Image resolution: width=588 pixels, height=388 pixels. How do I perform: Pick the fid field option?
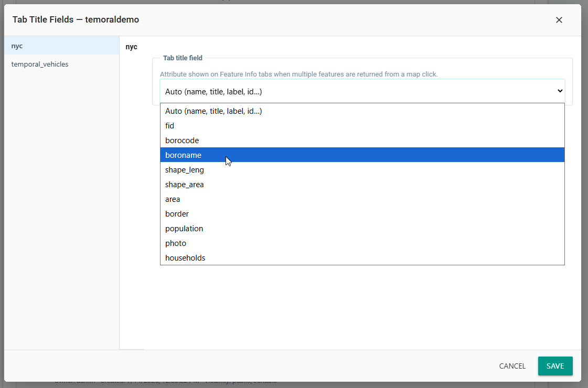click(362, 126)
